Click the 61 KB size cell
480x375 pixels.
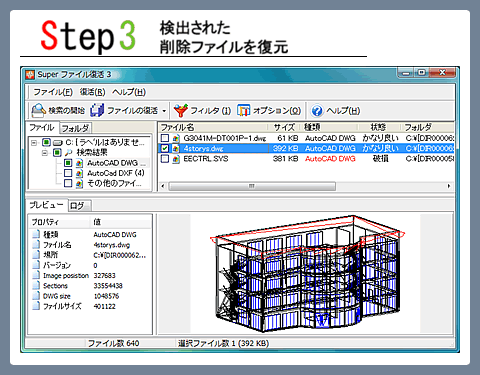pos(288,138)
